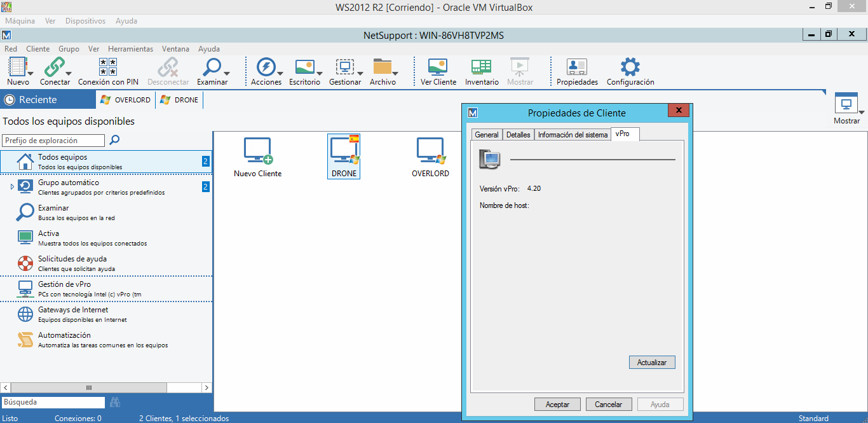This screenshot has height=423, width=868.
Task: Open the Grupo menu
Action: (x=69, y=48)
